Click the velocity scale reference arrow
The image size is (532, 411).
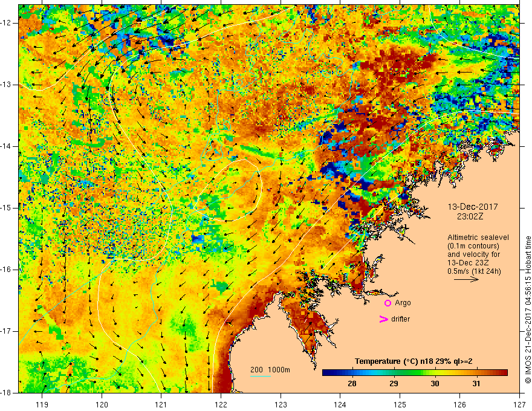coord(466,279)
